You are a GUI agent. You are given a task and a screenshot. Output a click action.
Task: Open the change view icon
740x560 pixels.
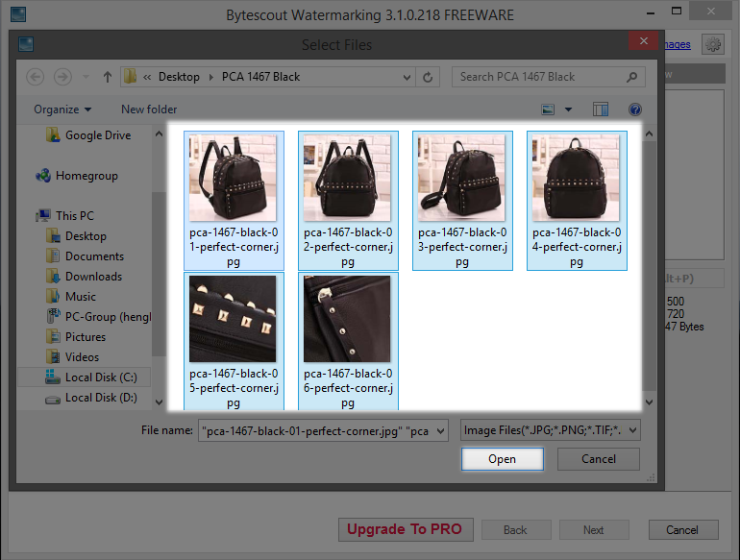[548, 110]
